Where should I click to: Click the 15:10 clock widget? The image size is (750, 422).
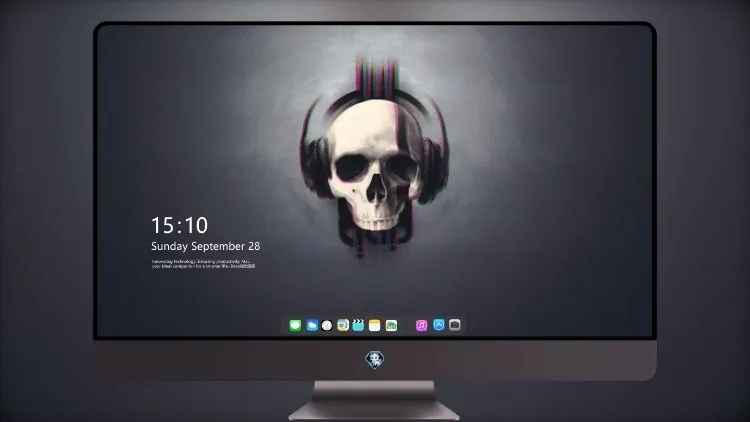point(179,225)
